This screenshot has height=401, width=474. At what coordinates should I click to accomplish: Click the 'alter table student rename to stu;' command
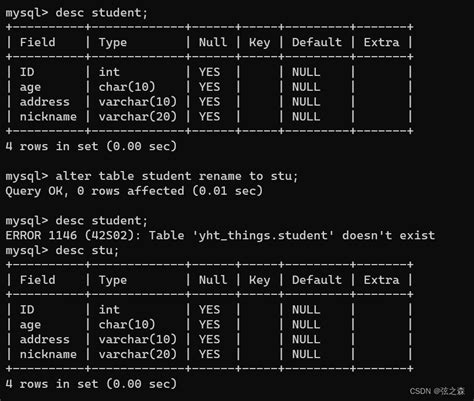click(176, 176)
